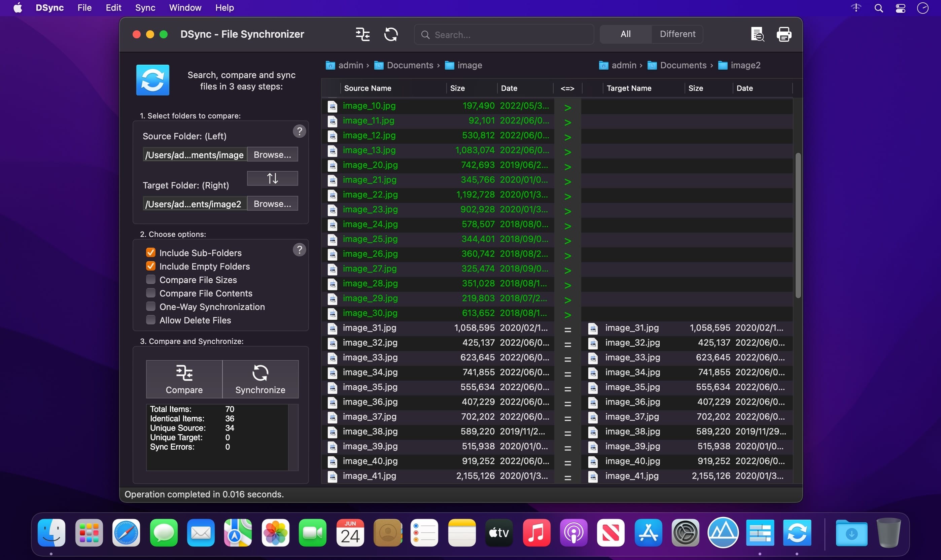Open Spotlight search from the menu bar

click(878, 7)
